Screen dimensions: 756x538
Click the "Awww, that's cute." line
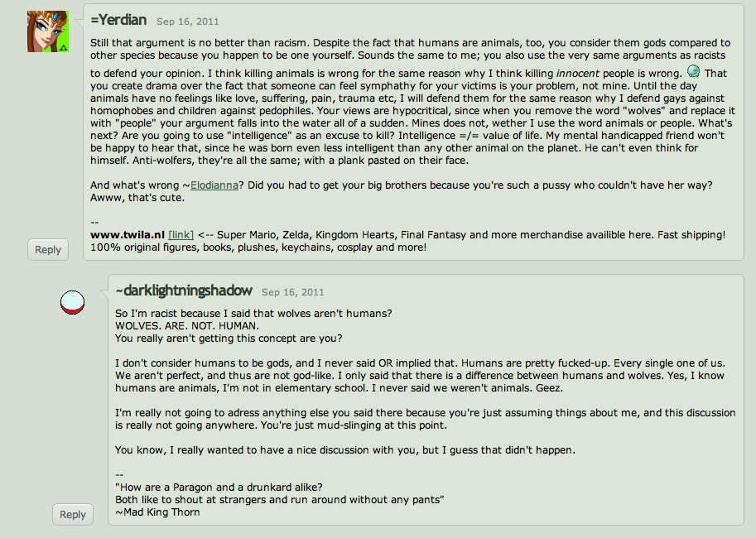click(137, 198)
